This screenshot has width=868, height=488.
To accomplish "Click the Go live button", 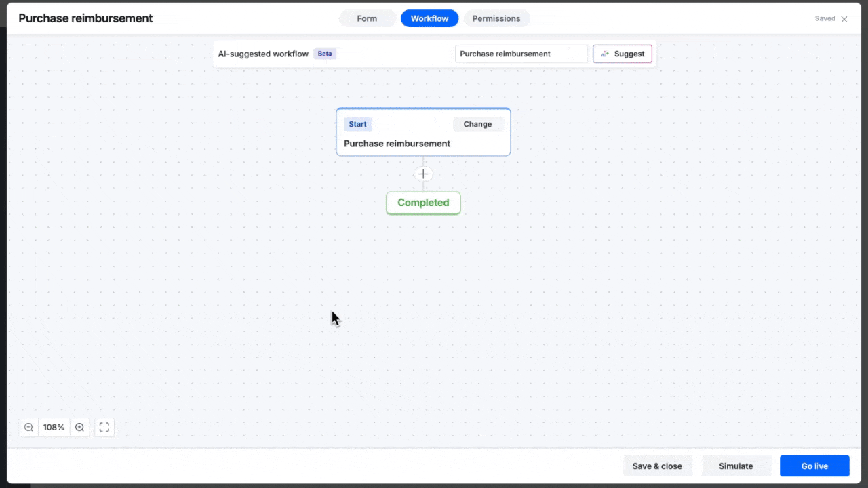I will tap(814, 466).
